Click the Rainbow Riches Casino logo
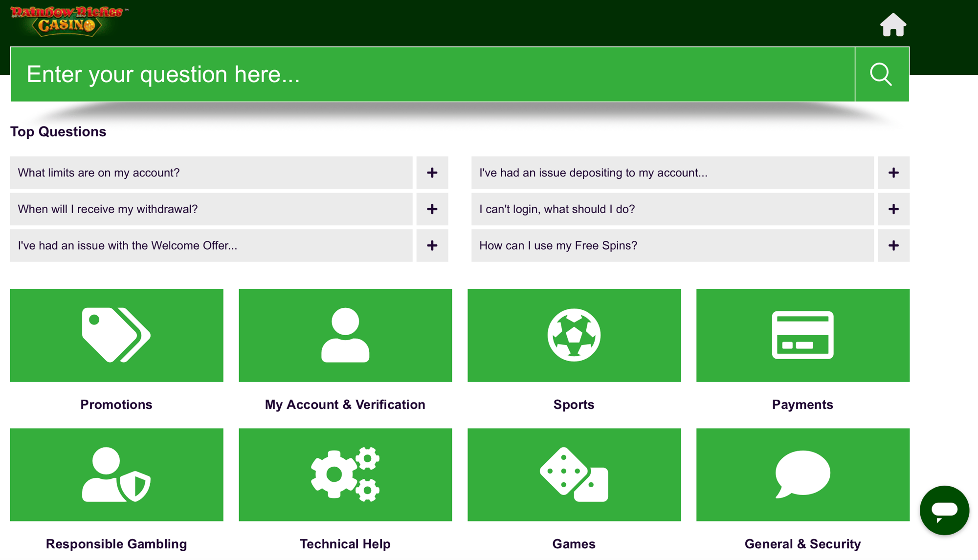The height and width of the screenshot is (560, 978). (68, 22)
